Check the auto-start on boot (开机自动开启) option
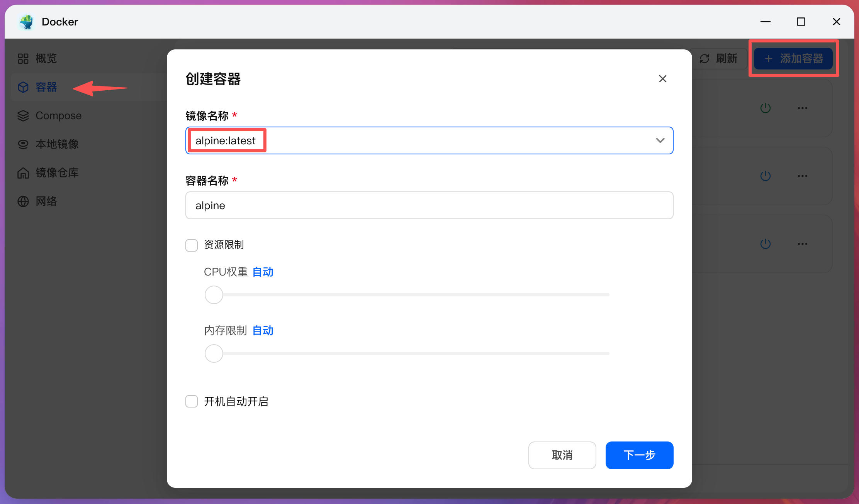This screenshot has height=504, width=859. [x=192, y=401]
